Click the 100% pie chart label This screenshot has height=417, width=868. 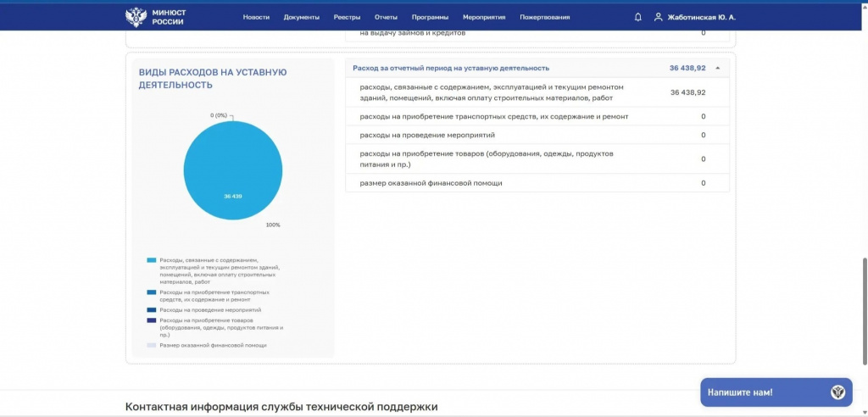(273, 225)
